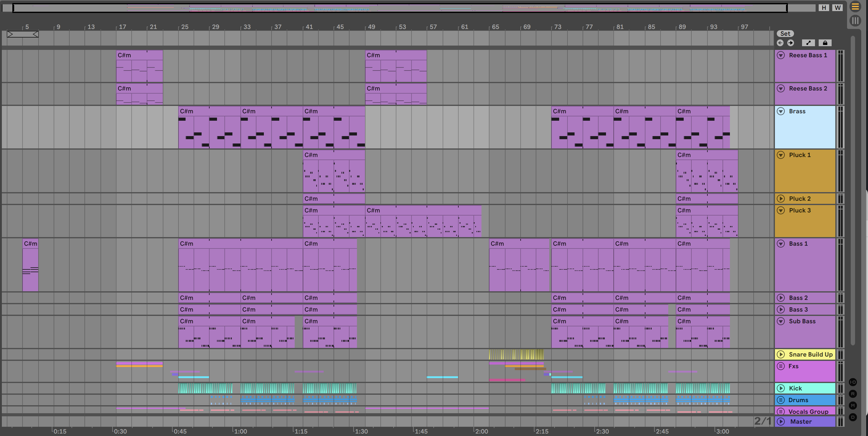This screenshot has height=436, width=868.
Task: Toggle the Returns (R) section visibility
Action: click(853, 394)
